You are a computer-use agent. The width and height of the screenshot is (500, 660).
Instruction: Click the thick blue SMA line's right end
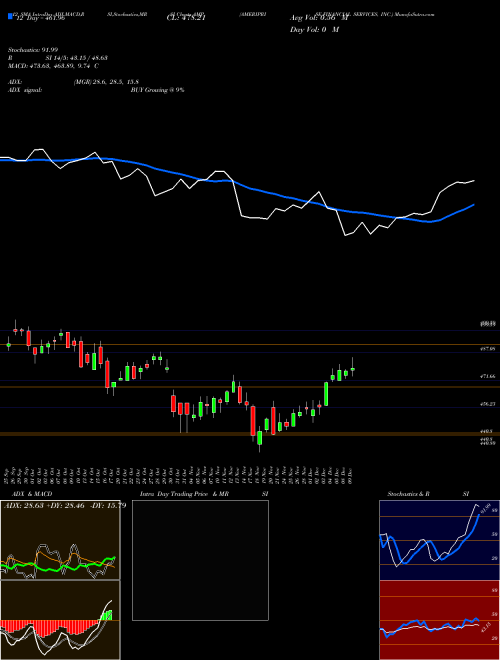[474, 205]
